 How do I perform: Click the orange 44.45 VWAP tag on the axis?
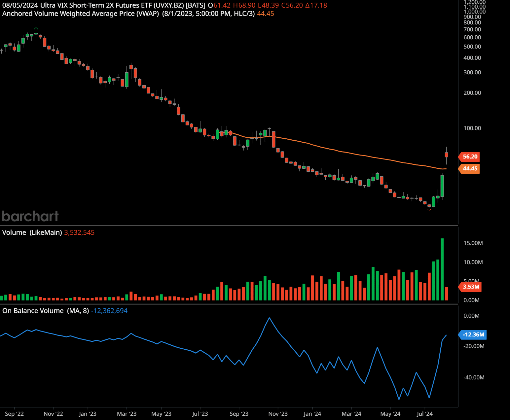[469, 169]
